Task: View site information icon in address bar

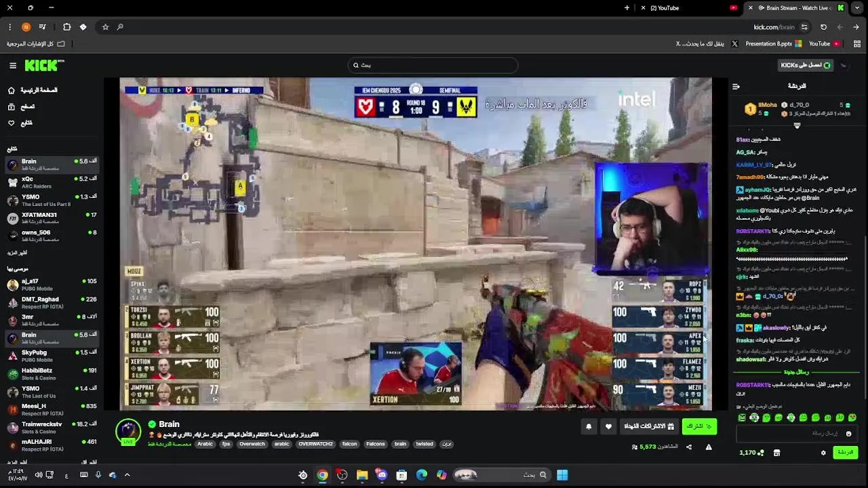Action: [x=804, y=27]
